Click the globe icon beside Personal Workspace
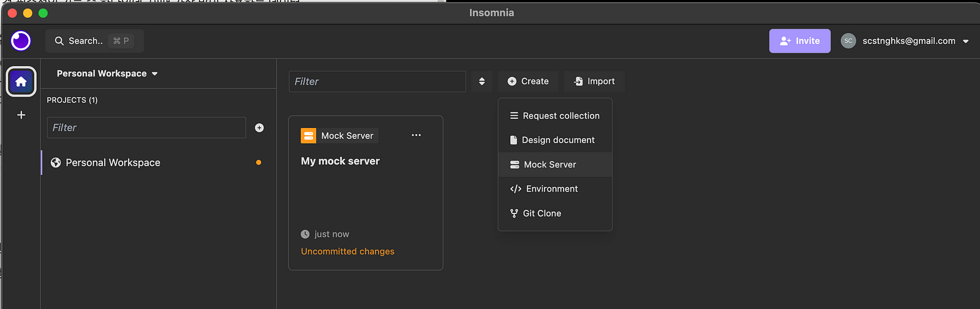980x309 pixels. [x=56, y=163]
